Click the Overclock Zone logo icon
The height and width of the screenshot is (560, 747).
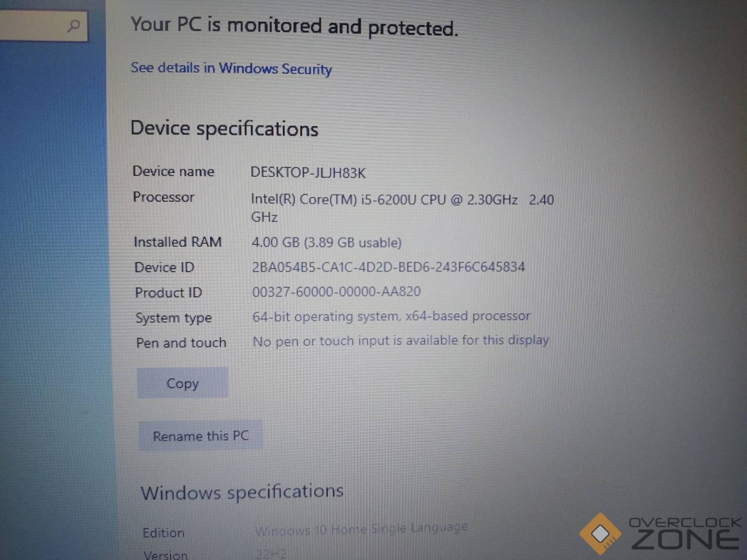click(600, 534)
